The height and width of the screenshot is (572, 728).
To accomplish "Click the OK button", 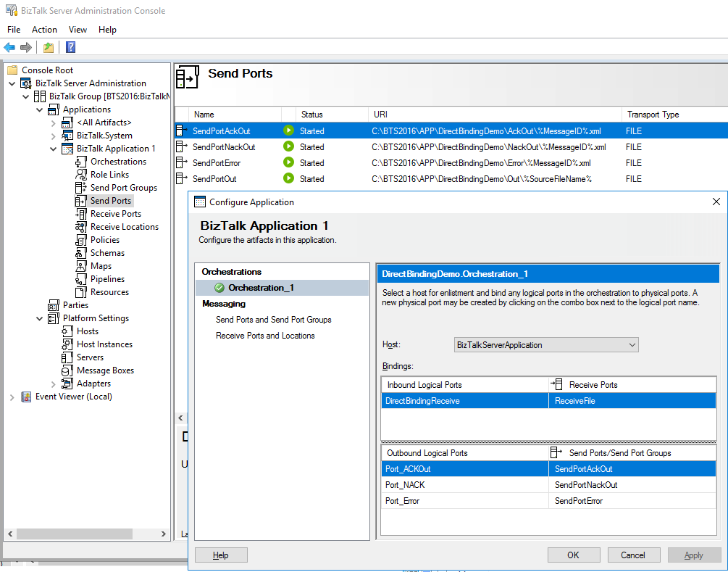I will point(574,555).
